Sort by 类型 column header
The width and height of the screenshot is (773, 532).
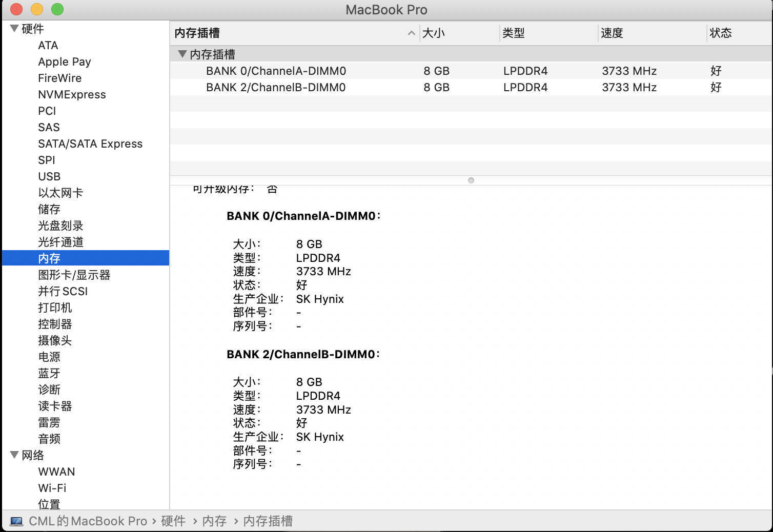[x=514, y=33]
